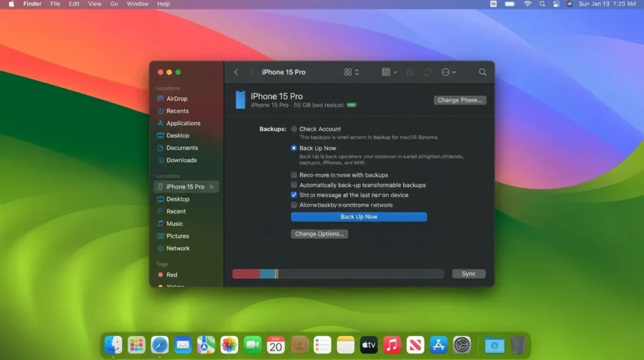
Task: Open the Applications sidebar item
Action: click(x=183, y=123)
